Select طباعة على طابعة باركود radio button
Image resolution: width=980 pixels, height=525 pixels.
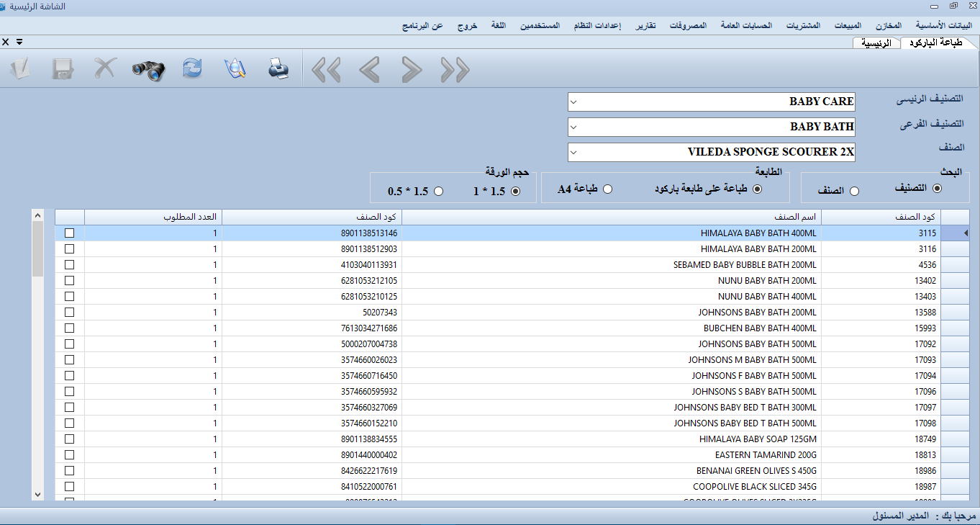[757, 188]
